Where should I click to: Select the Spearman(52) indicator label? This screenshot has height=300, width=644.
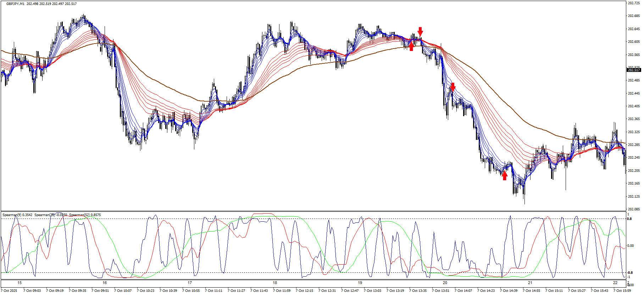click(x=85, y=215)
